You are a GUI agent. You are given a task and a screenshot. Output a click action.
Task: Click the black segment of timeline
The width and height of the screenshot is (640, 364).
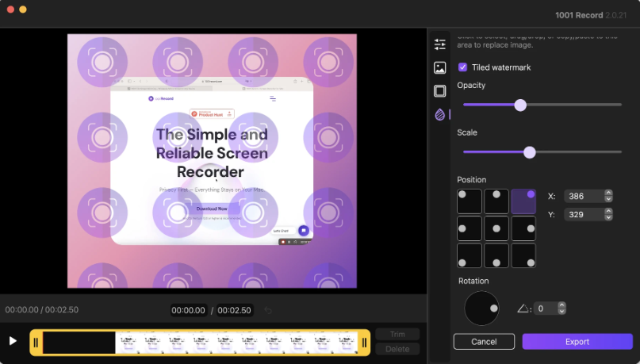pos(79,343)
